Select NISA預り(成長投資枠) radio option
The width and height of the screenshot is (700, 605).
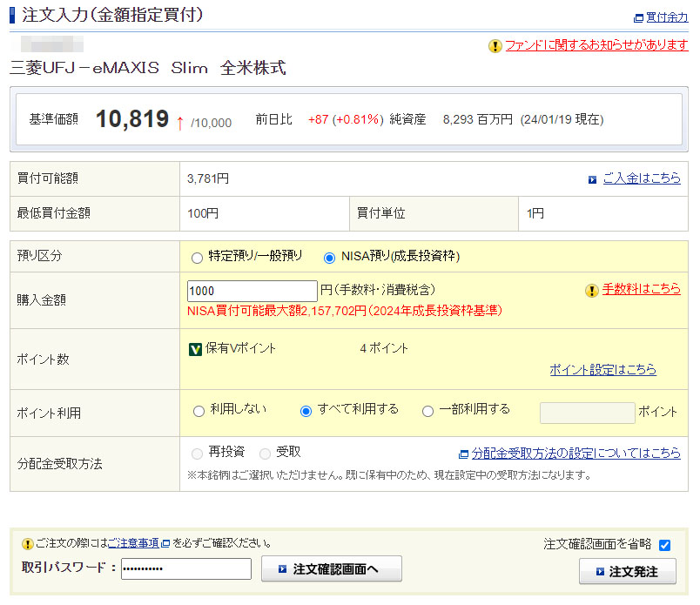[x=329, y=258]
